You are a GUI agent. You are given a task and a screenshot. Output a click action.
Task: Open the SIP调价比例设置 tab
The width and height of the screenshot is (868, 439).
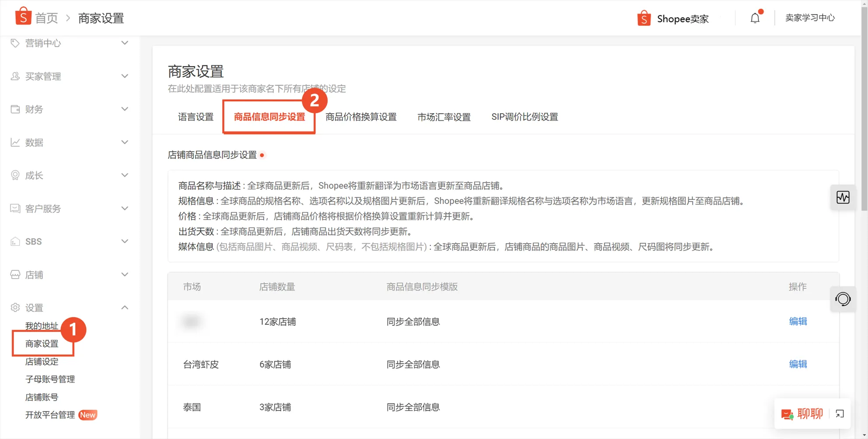pyautogui.click(x=524, y=117)
